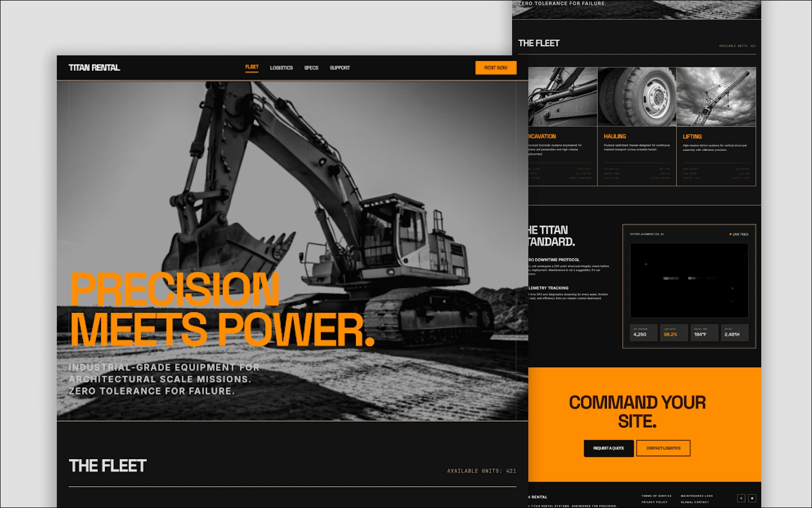Select the FLEET navigation tab
Image resolution: width=812 pixels, height=508 pixels.
pos(252,67)
